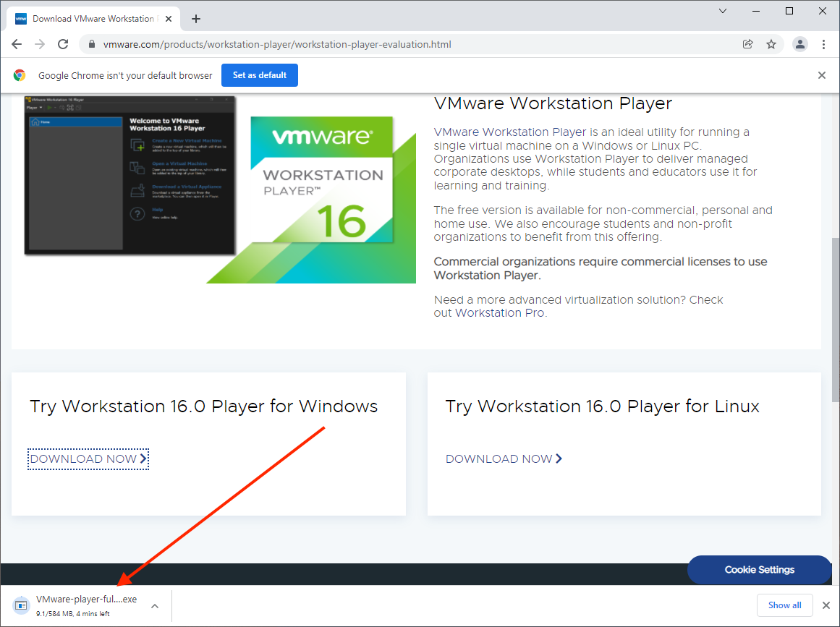Open the Workstation Pro link
This screenshot has width=840, height=627.
500,313
